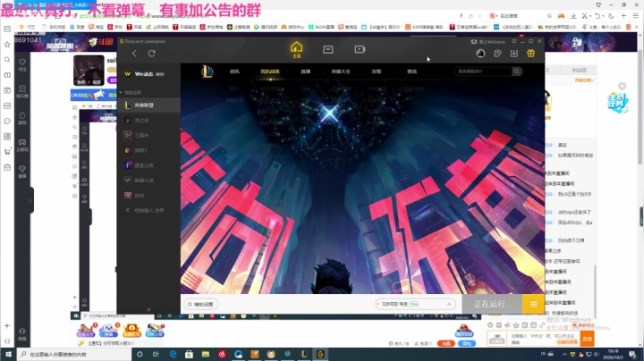Click the 登上WeGame label in title bar
This screenshot has width=644, height=361.
point(488,41)
